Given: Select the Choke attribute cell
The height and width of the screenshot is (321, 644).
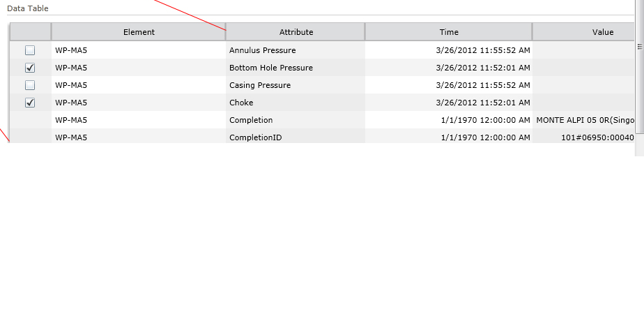Looking at the screenshot, I should (296, 103).
